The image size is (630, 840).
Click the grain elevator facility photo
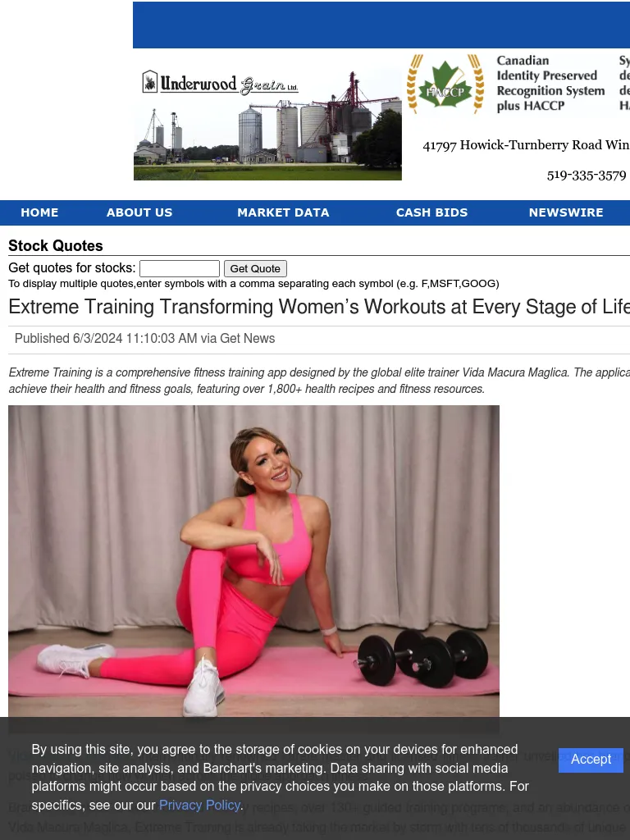267,125
